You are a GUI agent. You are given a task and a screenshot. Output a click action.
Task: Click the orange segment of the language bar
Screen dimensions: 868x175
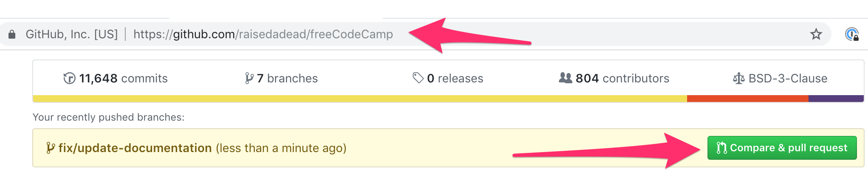[747, 99]
